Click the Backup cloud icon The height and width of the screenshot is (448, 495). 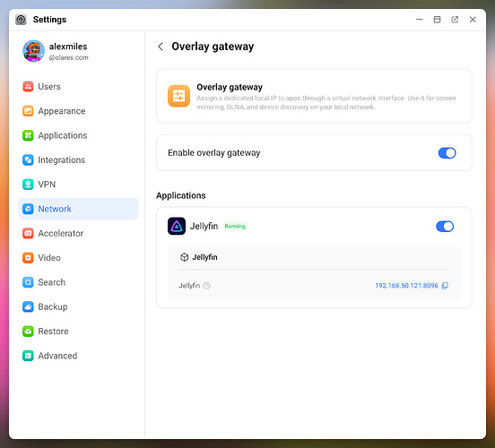pos(28,306)
